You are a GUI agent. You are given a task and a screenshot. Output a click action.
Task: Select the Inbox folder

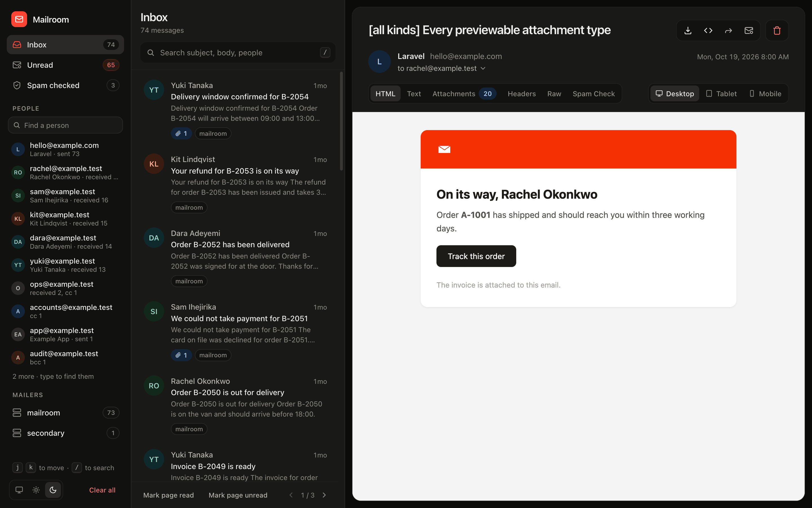(x=65, y=45)
